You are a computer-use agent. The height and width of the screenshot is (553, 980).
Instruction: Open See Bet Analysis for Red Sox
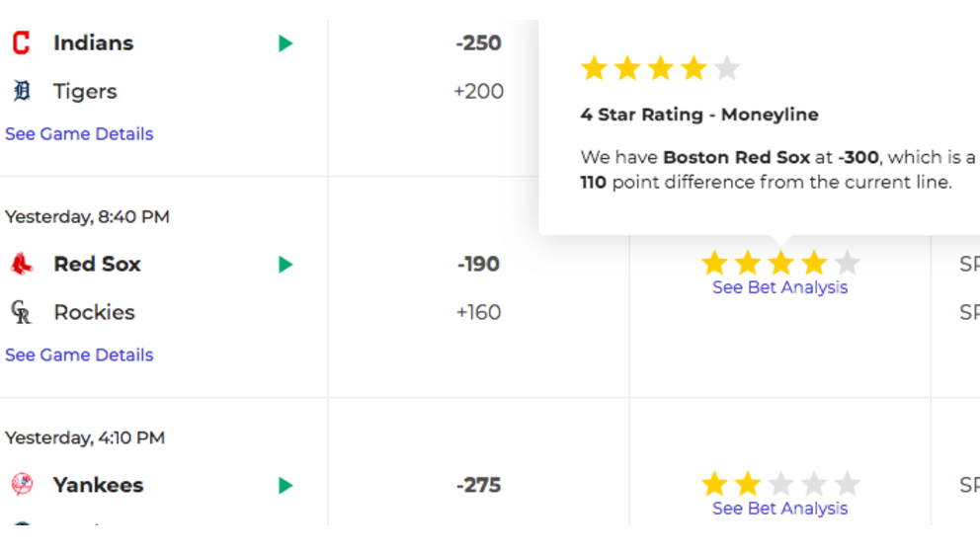coord(780,287)
